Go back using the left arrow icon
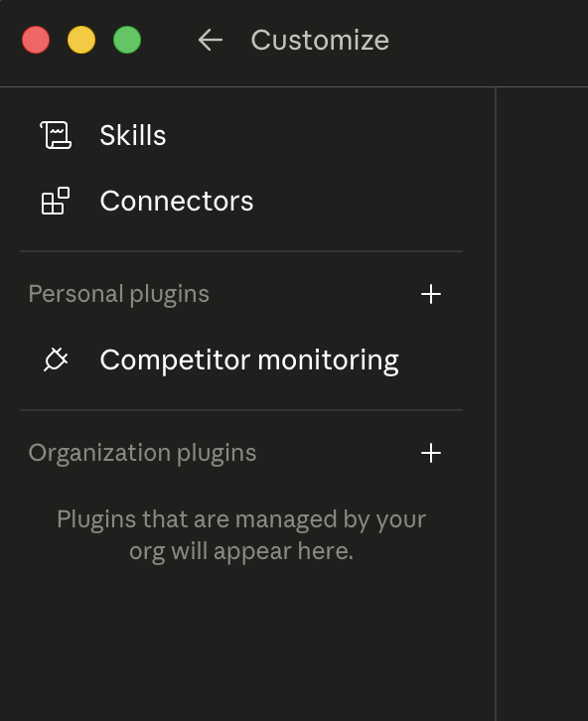Viewport: 588px width, 721px height. click(211, 40)
